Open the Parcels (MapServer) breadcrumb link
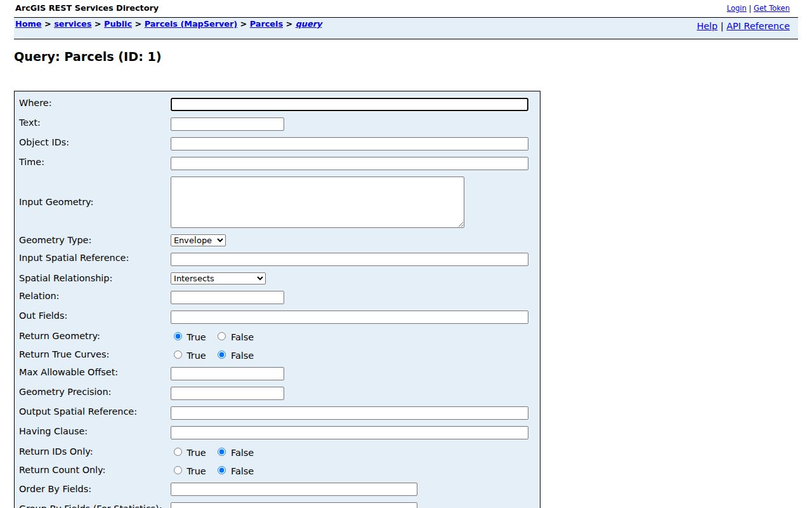The image size is (812, 508). [x=191, y=24]
